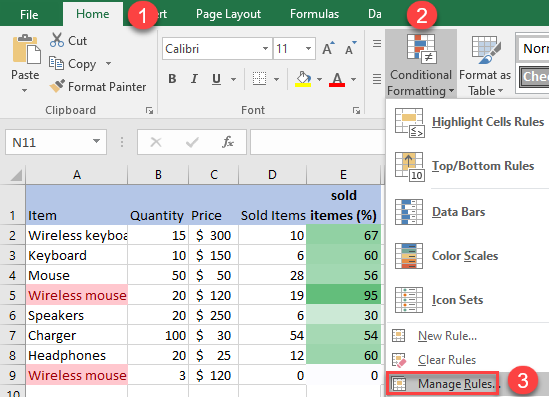Image resolution: width=549 pixels, height=397 pixels.
Task: Select the column D header
Action: (272, 174)
